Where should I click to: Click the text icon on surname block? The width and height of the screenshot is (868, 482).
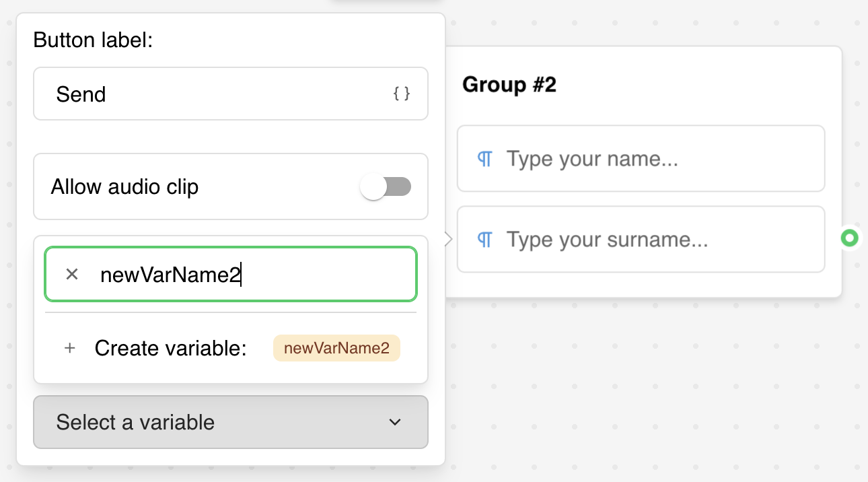pyautogui.click(x=484, y=240)
